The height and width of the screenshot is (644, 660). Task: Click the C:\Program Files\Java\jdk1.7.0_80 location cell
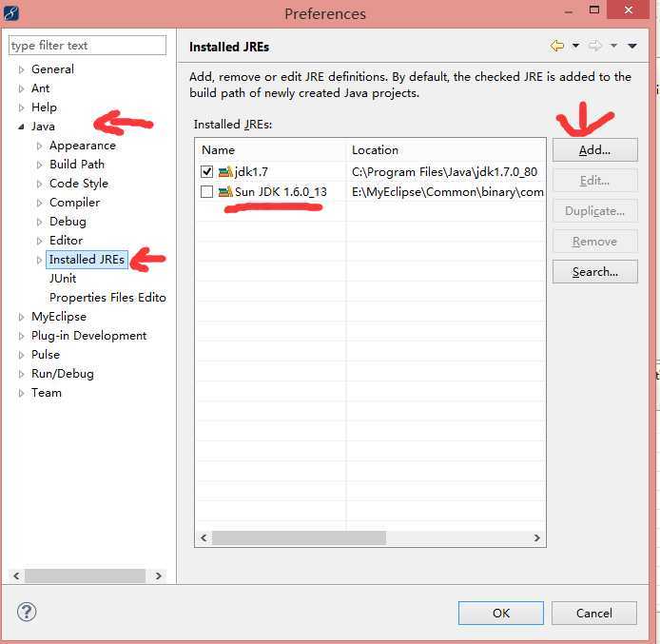[444, 172]
